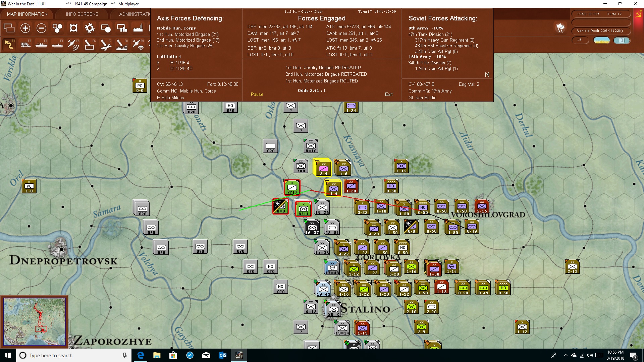Screen dimensions: 644x362
Task: Click the minimap overview thumbnail
Action: coord(34,321)
